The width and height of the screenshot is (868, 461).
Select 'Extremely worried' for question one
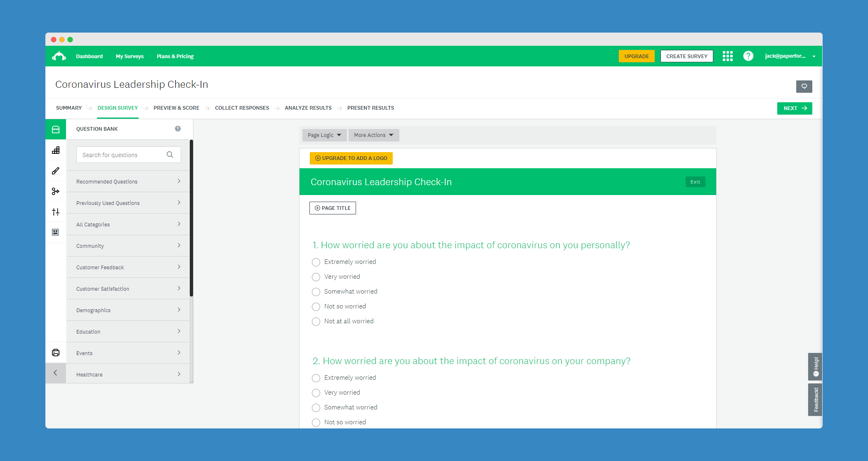click(316, 262)
